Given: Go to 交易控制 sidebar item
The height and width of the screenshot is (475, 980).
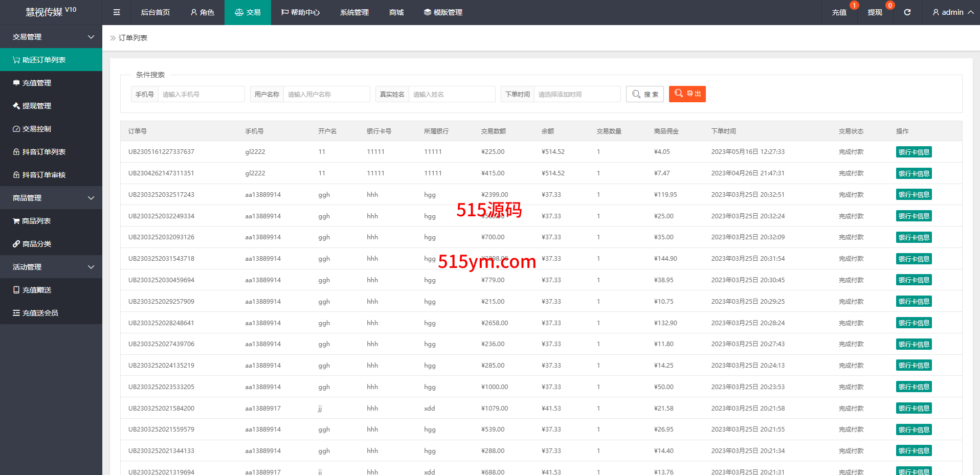Looking at the screenshot, I should 37,129.
